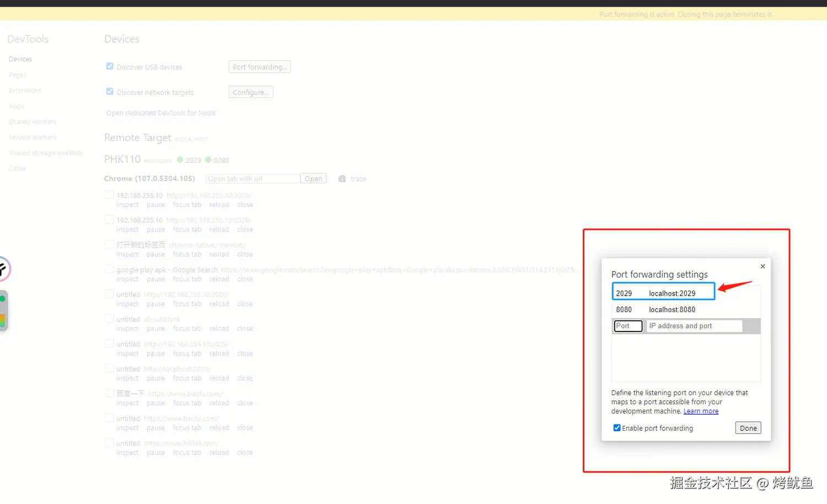
Task: Open the Devices section in sidebar
Action: click(20, 59)
